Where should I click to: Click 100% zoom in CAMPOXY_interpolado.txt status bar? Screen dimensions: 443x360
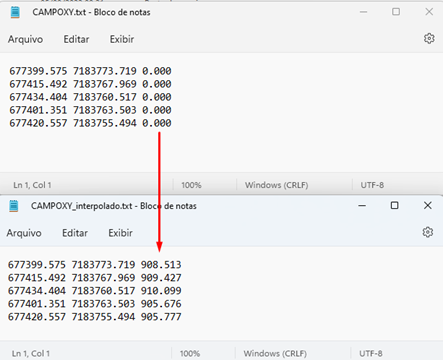point(190,353)
